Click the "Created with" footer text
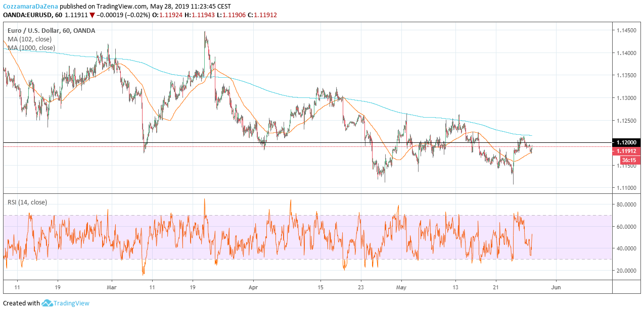 (x=21, y=303)
